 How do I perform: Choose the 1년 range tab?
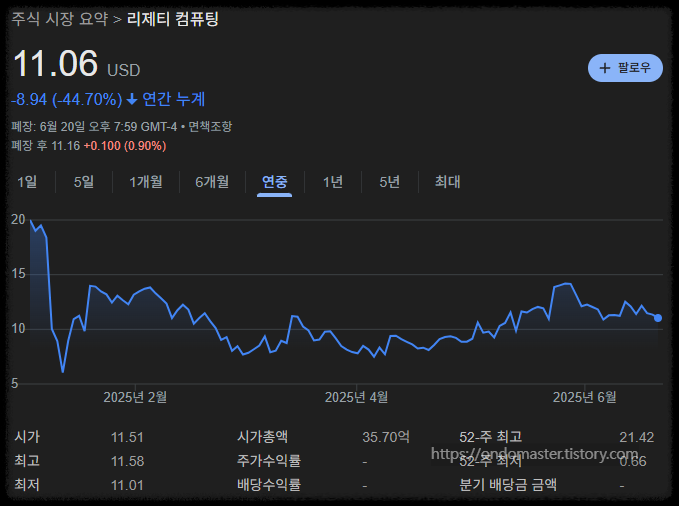333,182
